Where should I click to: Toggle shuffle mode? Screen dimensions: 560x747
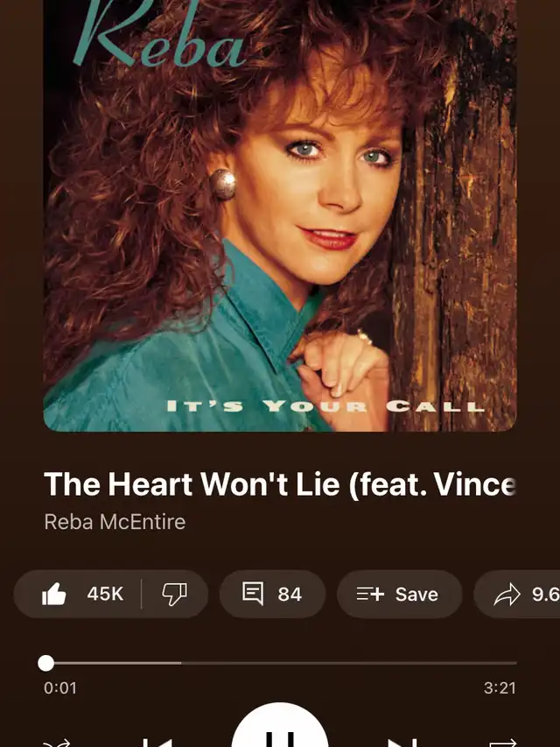click(56, 743)
